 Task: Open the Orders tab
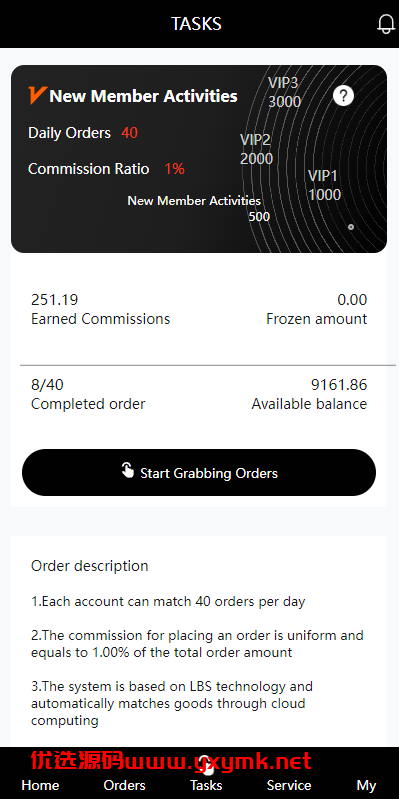click(124, 785)
